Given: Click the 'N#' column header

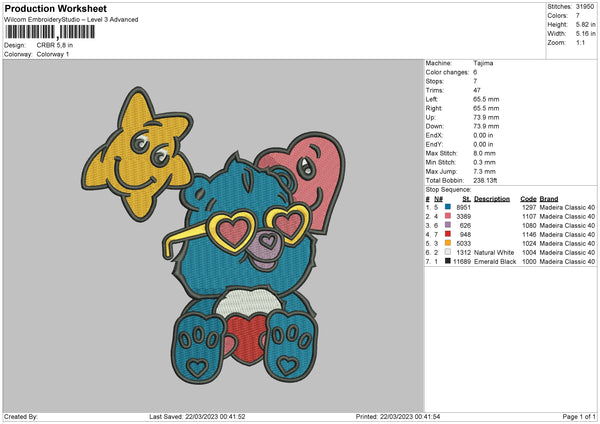Looking at the screenshot, I should coord(439,199).
